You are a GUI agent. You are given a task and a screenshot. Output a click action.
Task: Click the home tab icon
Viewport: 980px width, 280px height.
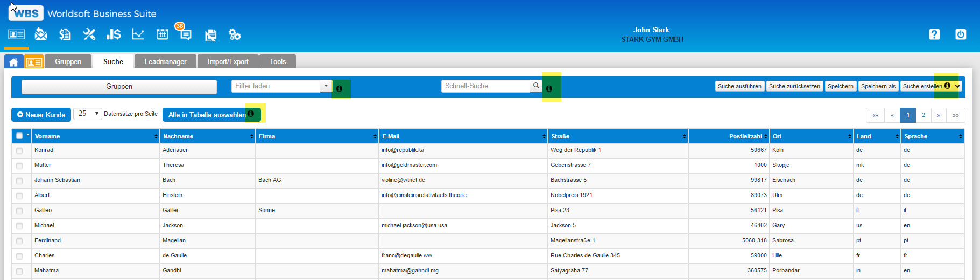[x=13, y=62]
